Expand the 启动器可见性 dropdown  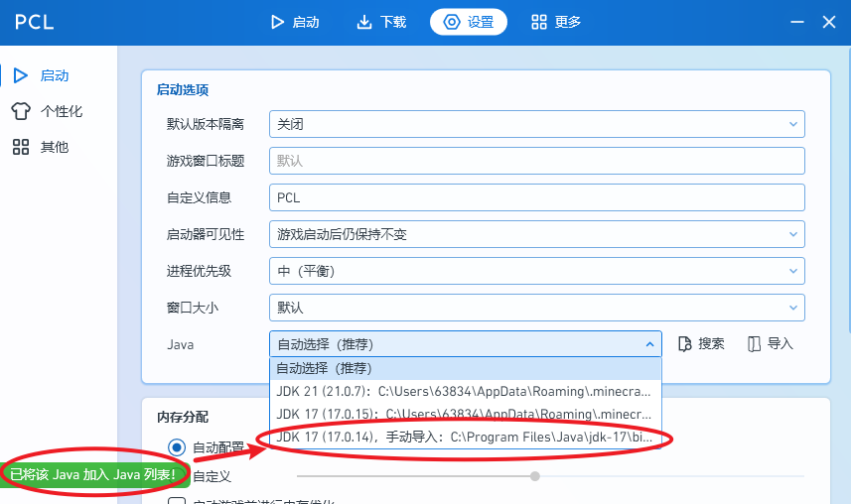pyautogui.click(x=537, y=234)
